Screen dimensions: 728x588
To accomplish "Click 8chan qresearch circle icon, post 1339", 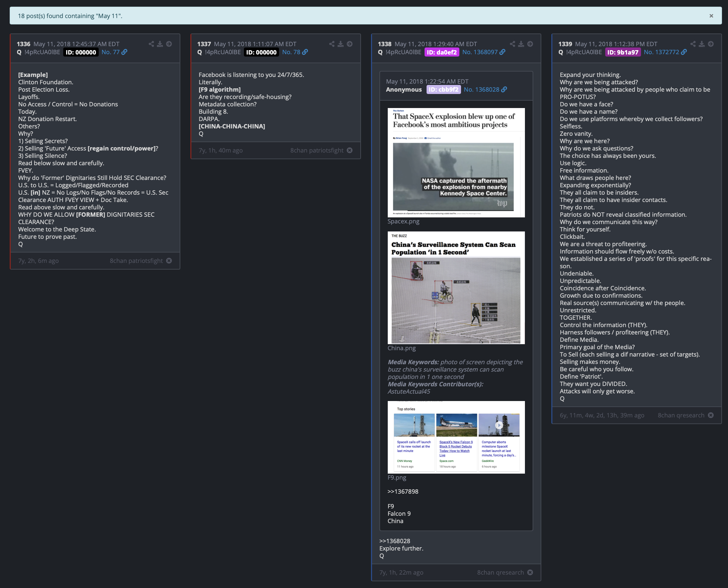I will (711, 415).
